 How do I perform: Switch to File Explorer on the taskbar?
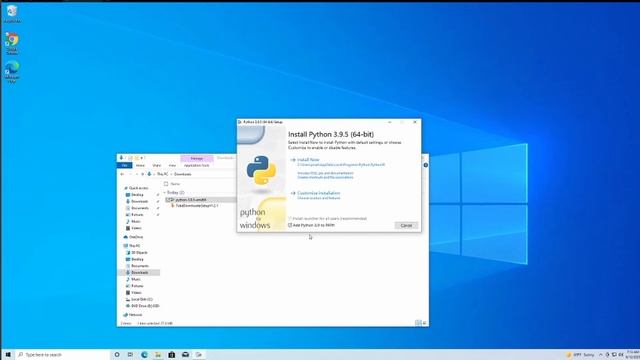[x=158, y=355]
